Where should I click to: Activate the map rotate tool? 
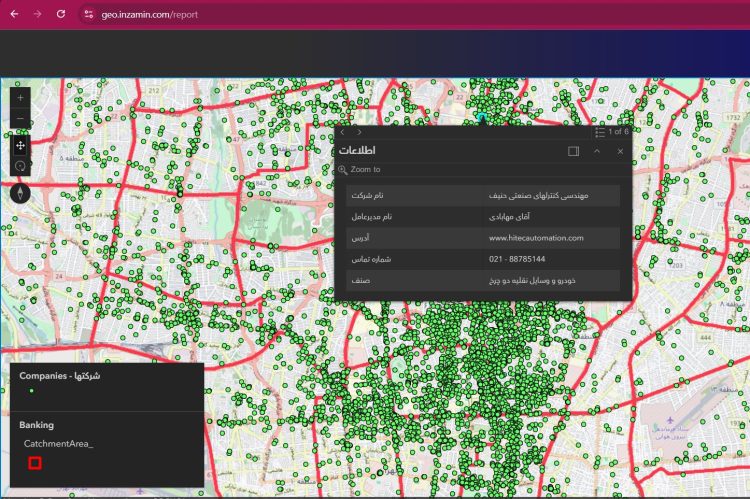click(20, 165)
